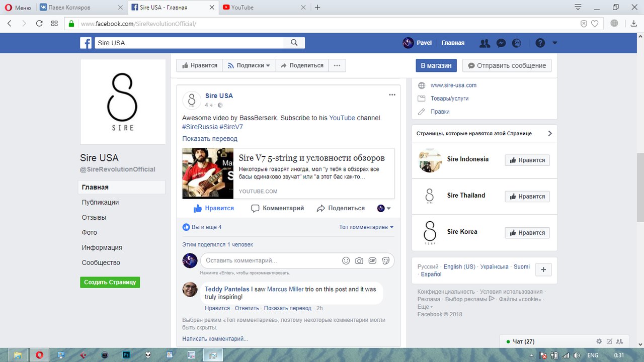The image size is (644, 362).
Task: Click the Комментарий button on the post
Action: 278,208
